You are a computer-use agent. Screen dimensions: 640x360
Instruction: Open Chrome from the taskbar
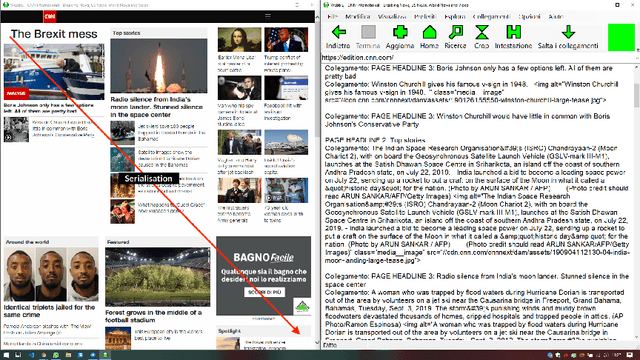click(44, 355)
